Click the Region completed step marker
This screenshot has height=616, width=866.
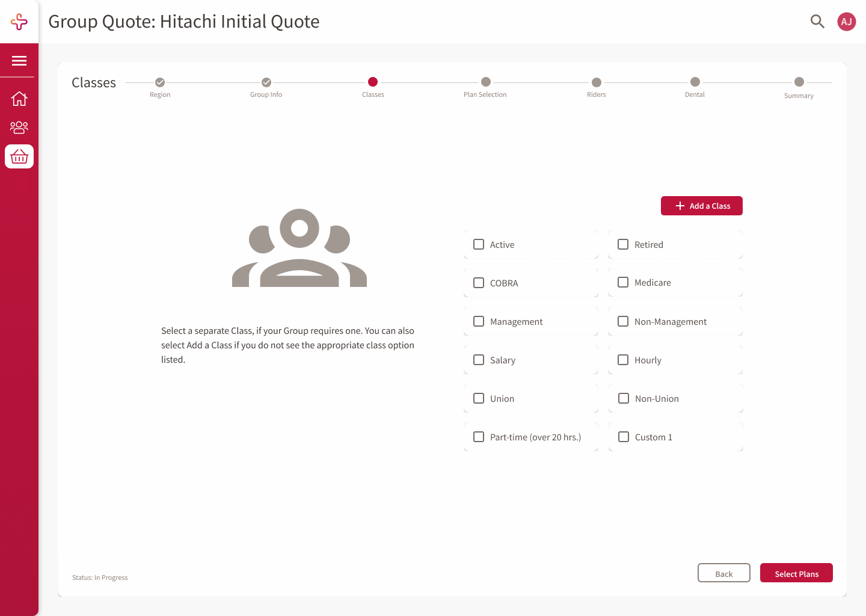[160, 82]
